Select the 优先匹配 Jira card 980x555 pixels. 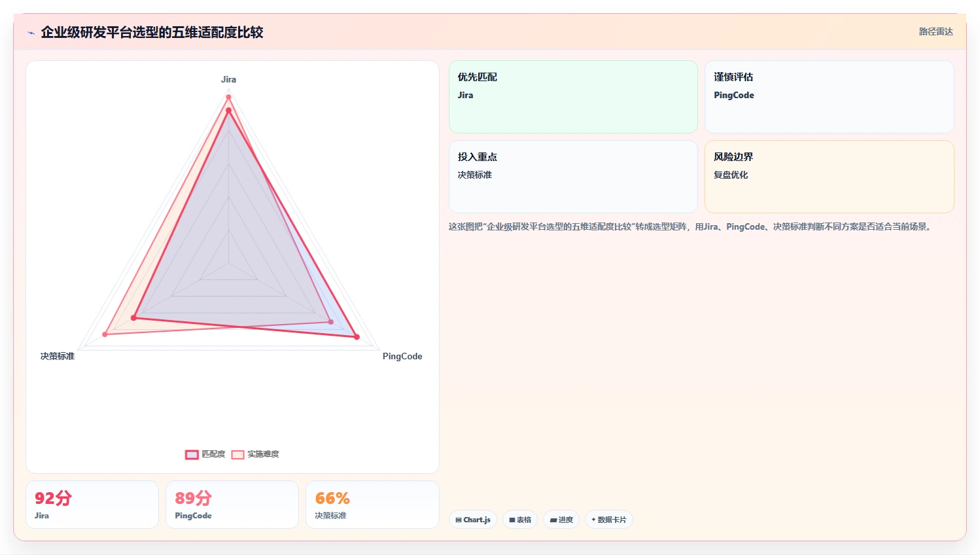coord(573,97)
